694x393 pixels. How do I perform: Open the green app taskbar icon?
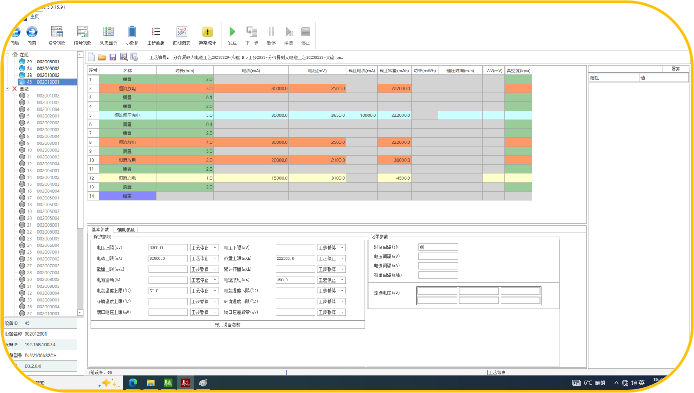point(168,383)
